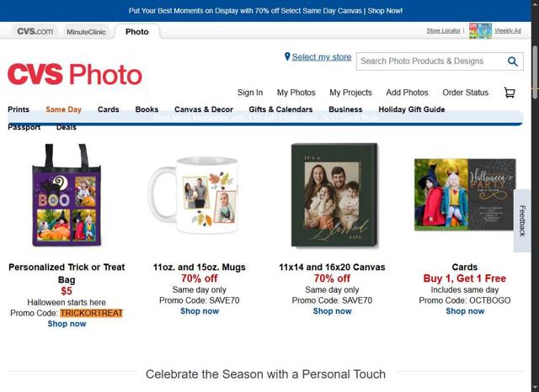Open the Halloween party cards image

[x=465, y=194]
